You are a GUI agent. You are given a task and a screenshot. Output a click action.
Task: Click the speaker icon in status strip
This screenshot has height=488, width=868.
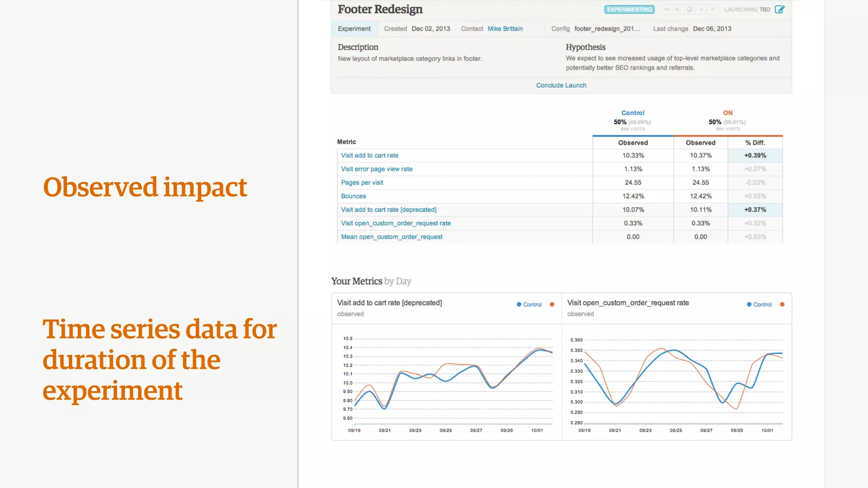[677, 9]
